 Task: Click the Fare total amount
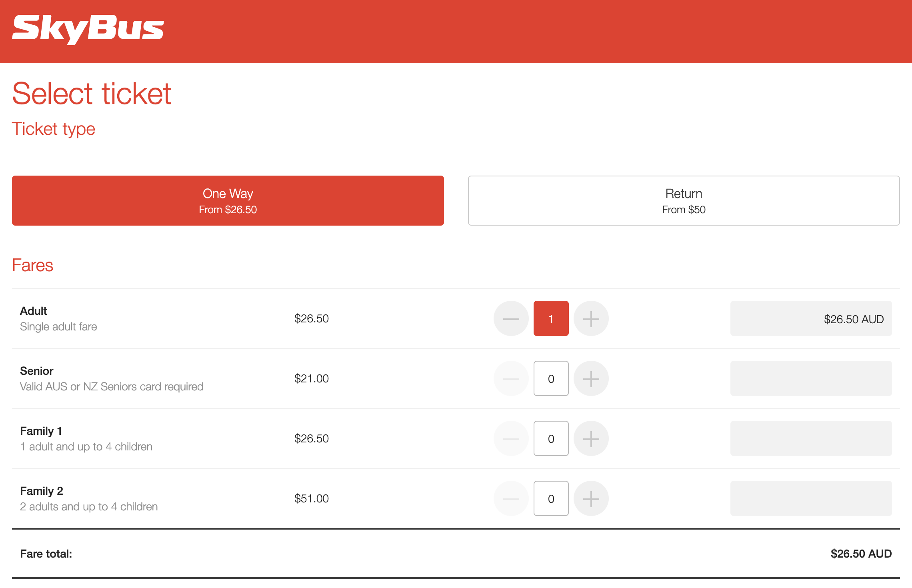tap(861, 554)
